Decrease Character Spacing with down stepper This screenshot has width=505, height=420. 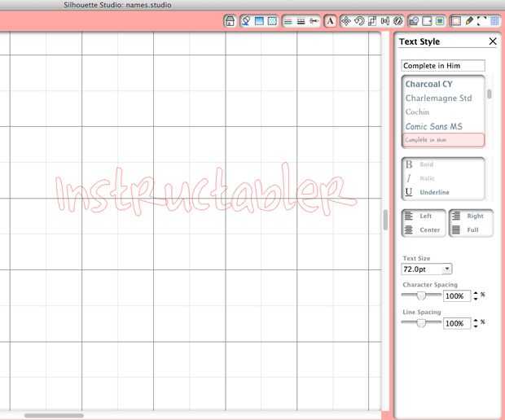pos(476,299)
